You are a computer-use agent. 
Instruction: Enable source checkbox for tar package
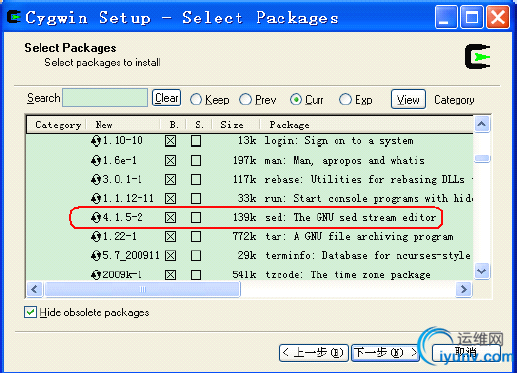tap(196, 237)
